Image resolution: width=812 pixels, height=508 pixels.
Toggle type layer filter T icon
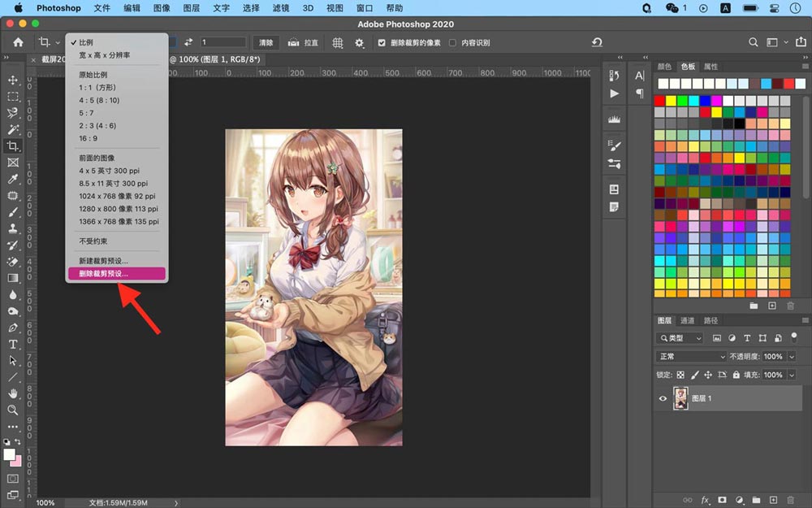coord(747,338)
